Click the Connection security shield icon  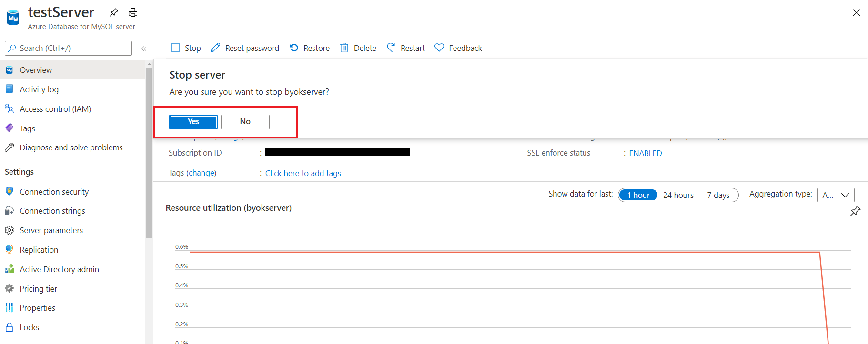click(9, 191)
